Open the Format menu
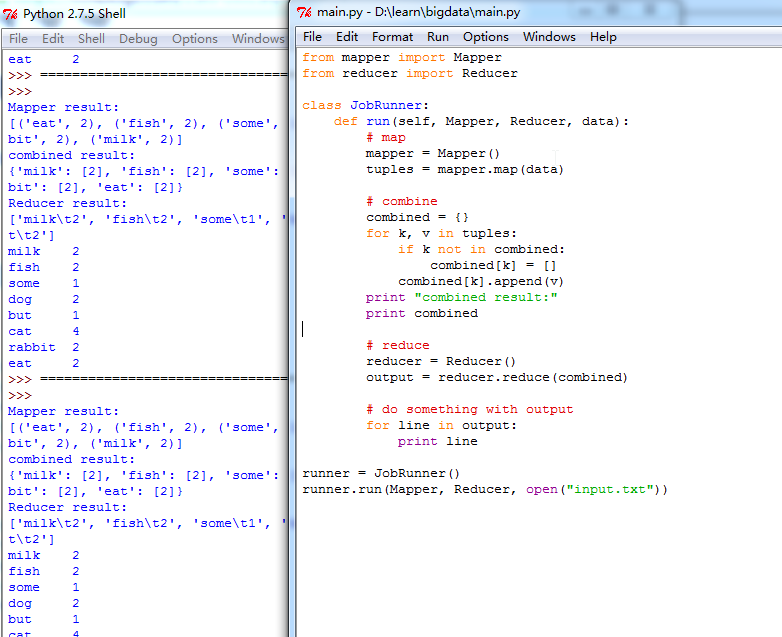 tap(392, 37)
